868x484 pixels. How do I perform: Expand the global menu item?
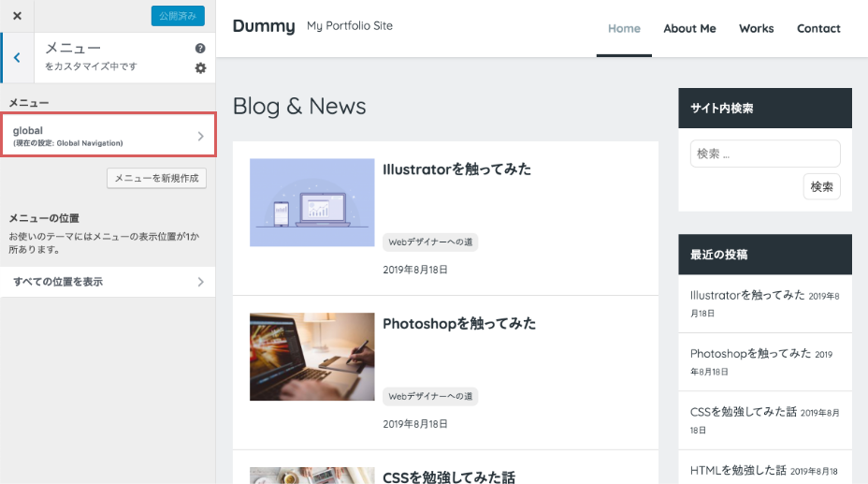point(108,136)
